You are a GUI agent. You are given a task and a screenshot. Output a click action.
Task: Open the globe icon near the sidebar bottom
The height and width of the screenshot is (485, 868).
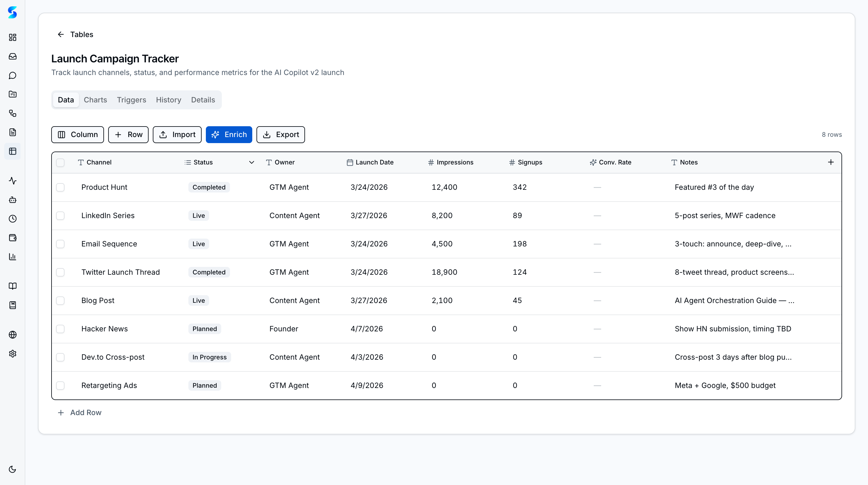pos(12,334)
